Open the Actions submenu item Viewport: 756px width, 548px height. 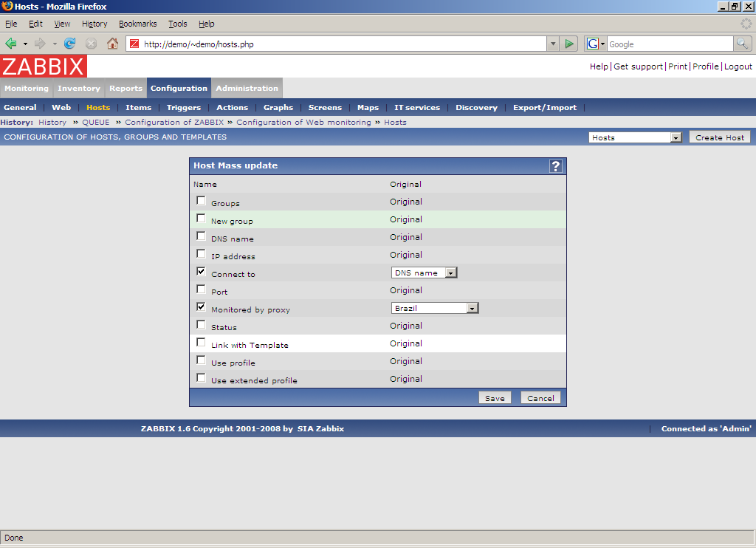(x=233, y=108)
